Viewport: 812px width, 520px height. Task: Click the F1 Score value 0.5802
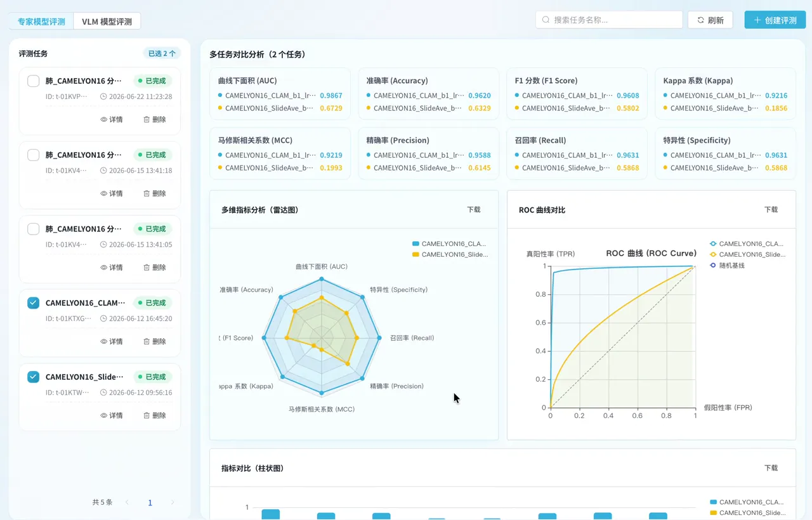click(628, 108)
